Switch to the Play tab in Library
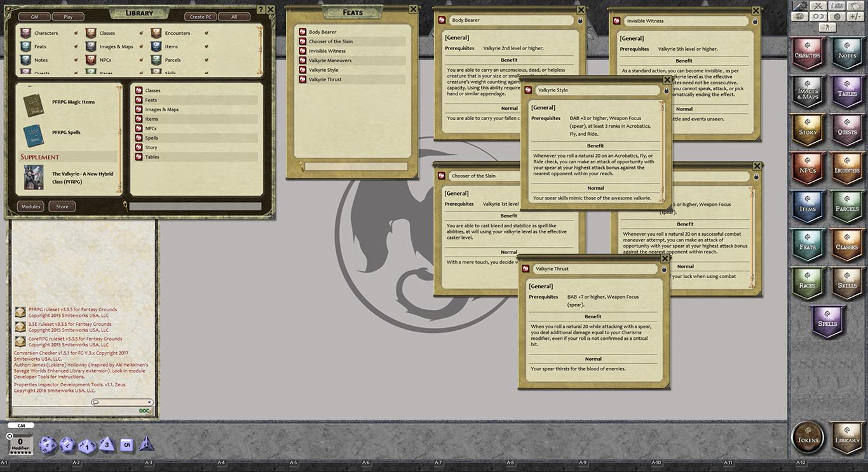Image resolution: width=868 pixels, height=472 pixels. pos(68,17)
